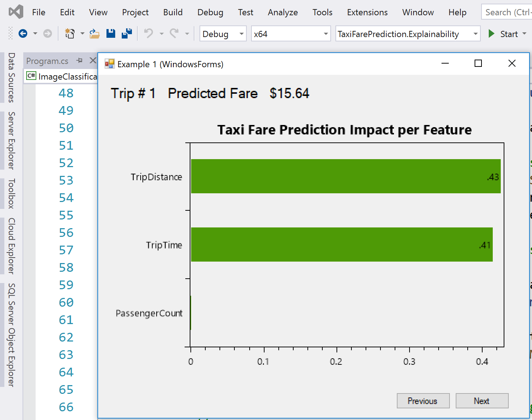Open the Analyze menu
The image size is (532, 420).
283,12
